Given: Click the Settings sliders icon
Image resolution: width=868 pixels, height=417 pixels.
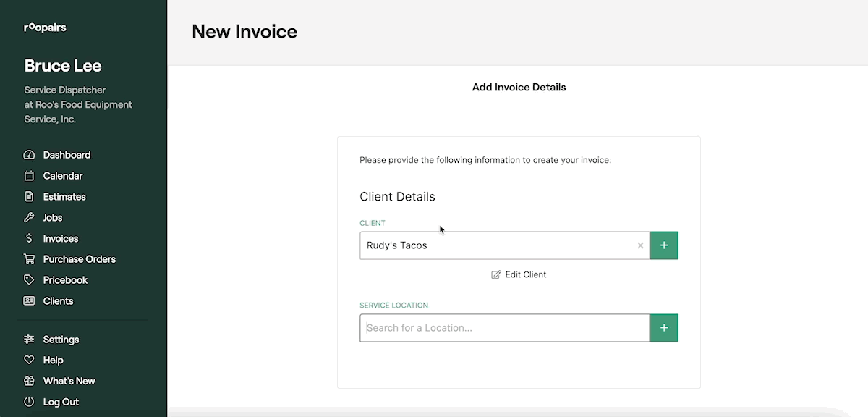Looking at the screenshot, I should [x=29, y=340].
